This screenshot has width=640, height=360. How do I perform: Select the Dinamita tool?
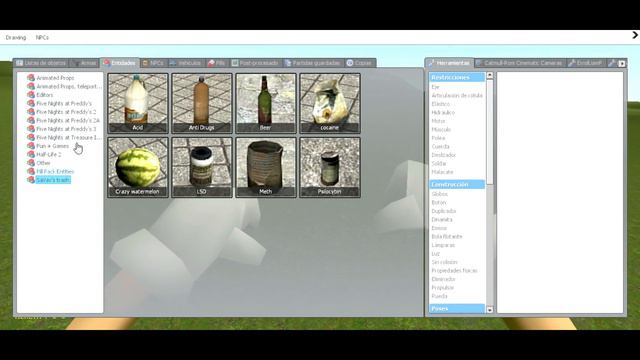pyautogui.click(x=442, y=220)
